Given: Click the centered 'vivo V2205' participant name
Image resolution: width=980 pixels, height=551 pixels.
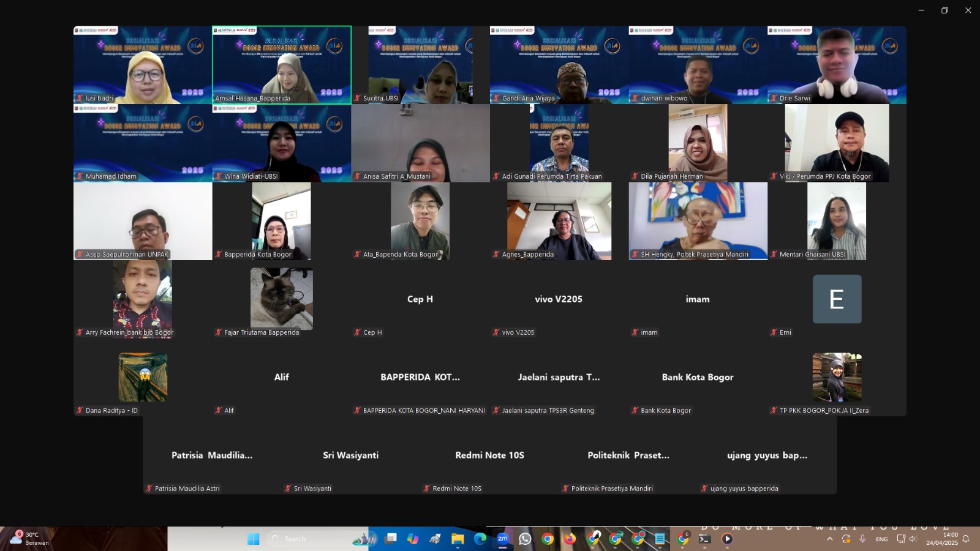Looking at the screenshot, I should (x=559, y=299).
